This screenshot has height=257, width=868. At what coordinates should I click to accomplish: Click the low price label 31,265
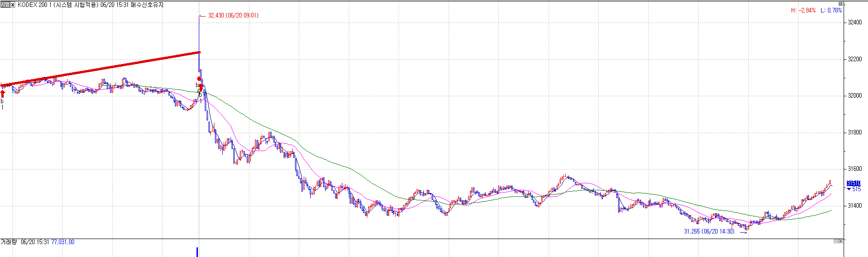(709, 232)
